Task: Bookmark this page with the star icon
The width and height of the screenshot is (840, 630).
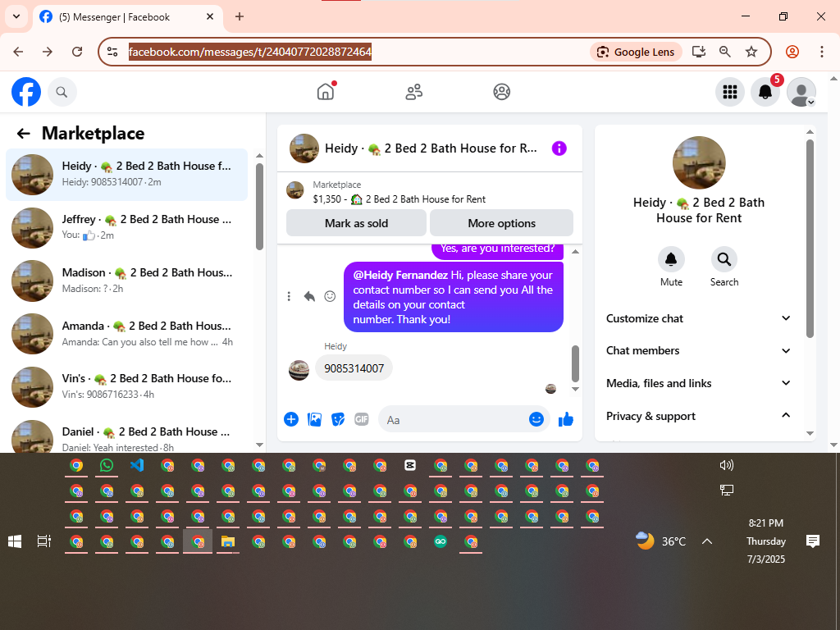Action: click(751, 52)
